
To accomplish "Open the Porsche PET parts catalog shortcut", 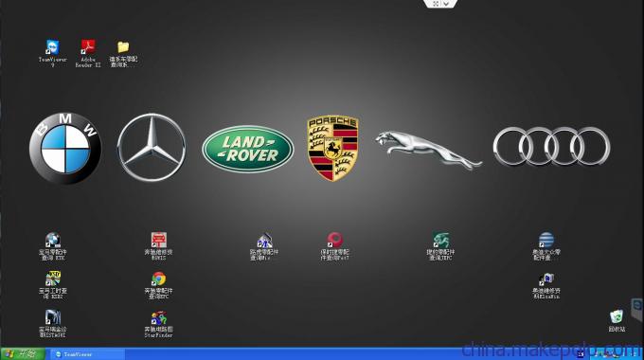I will (334, 246).
